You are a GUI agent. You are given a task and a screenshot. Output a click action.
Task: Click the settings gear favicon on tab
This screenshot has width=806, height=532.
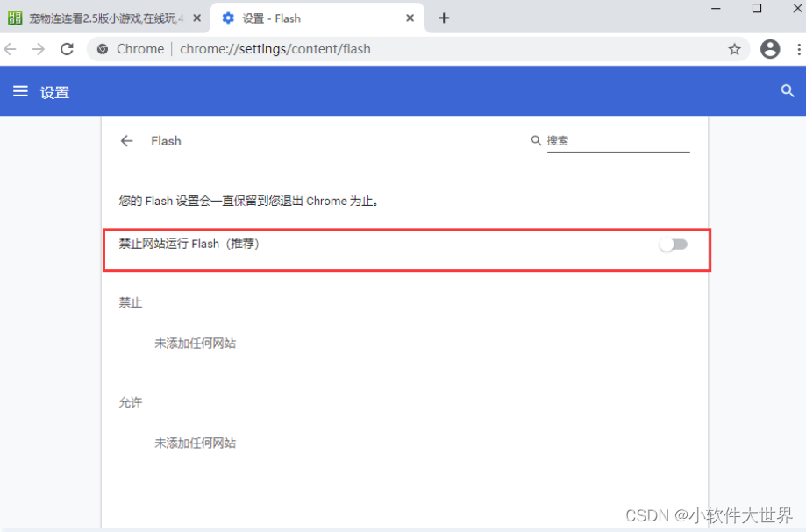click(228, 18)
